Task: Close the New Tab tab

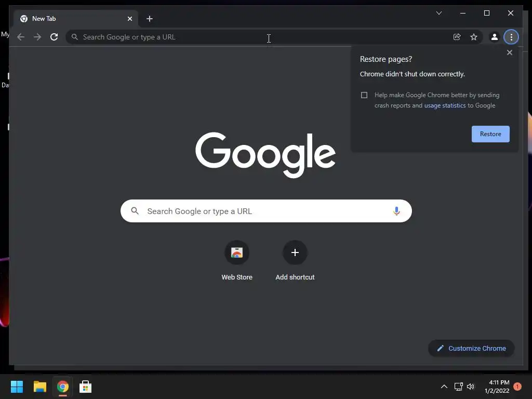Action: pyautogui.click(x=129, y=19)
